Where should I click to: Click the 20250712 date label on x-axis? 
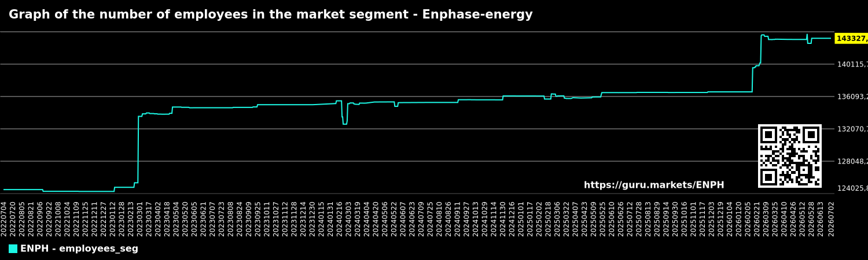[630, 218]
